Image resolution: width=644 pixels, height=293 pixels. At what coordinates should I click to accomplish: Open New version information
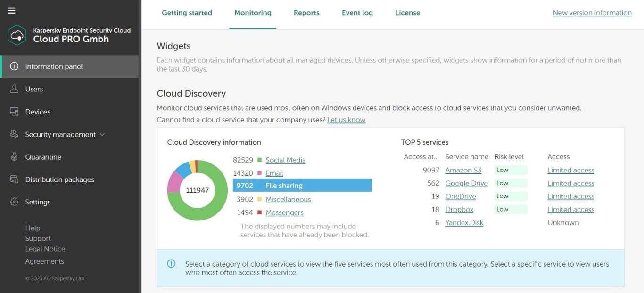592,12
